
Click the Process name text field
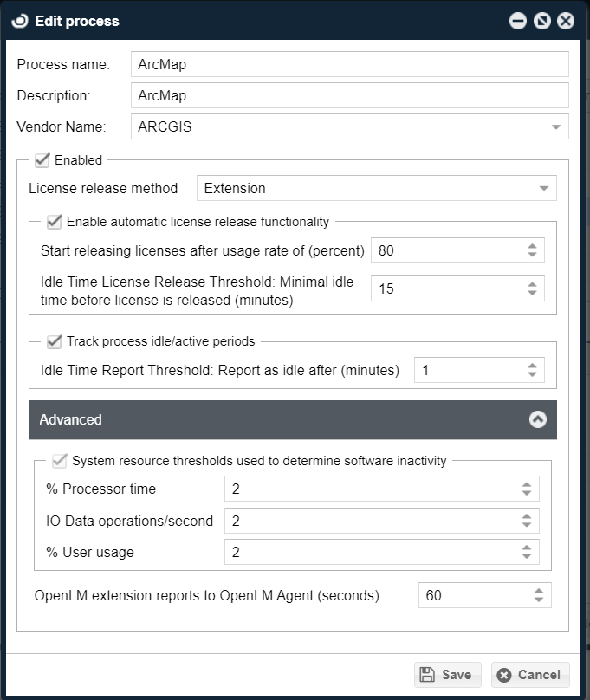coord(349,64)
